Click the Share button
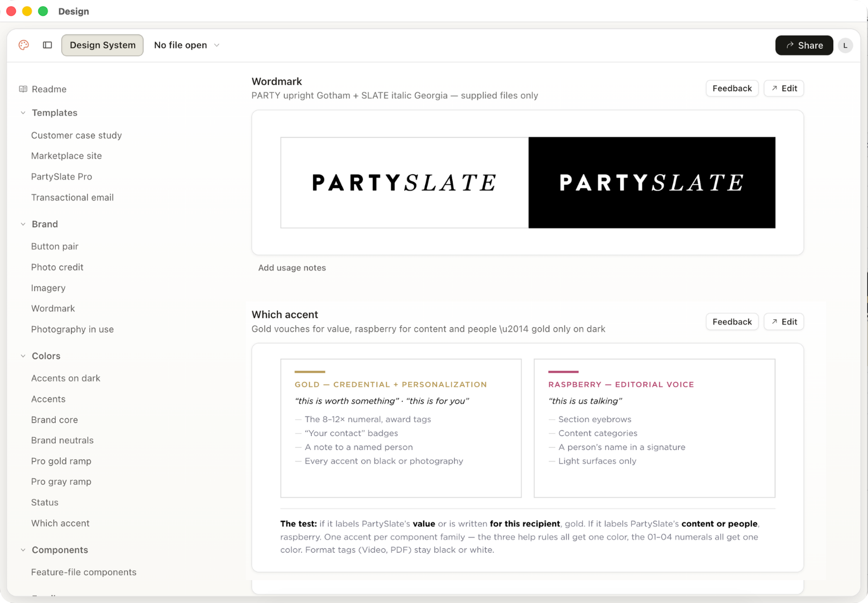Viewport: 868px width, 603px height. 804,46
